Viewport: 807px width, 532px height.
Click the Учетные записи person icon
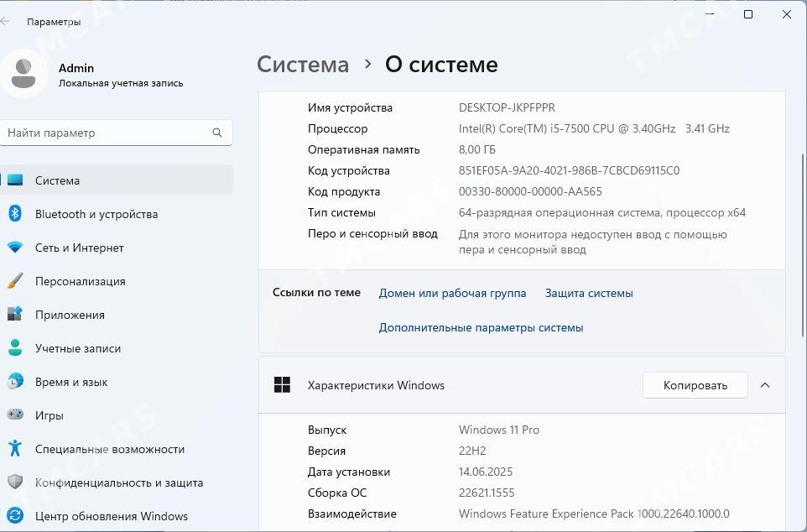pyautogui.click(x=15, y=348)
